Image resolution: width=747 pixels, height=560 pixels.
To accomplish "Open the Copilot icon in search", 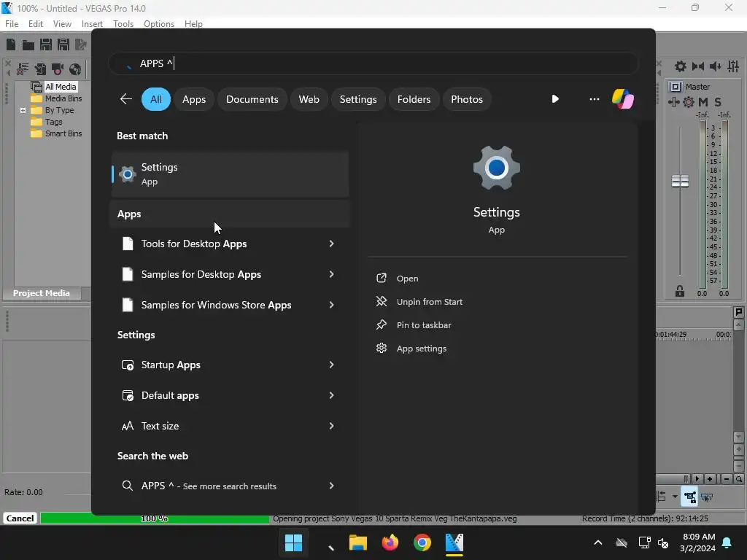I will point(623,99).
